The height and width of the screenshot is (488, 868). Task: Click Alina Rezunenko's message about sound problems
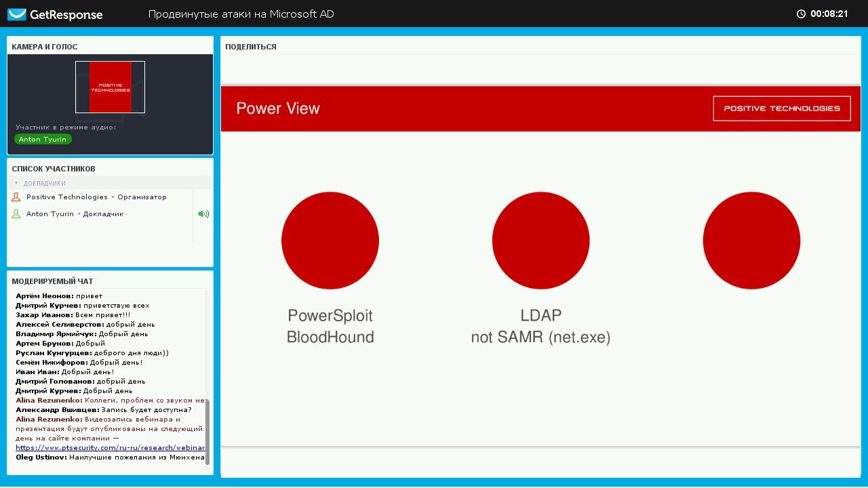click(x=111, y=401)
